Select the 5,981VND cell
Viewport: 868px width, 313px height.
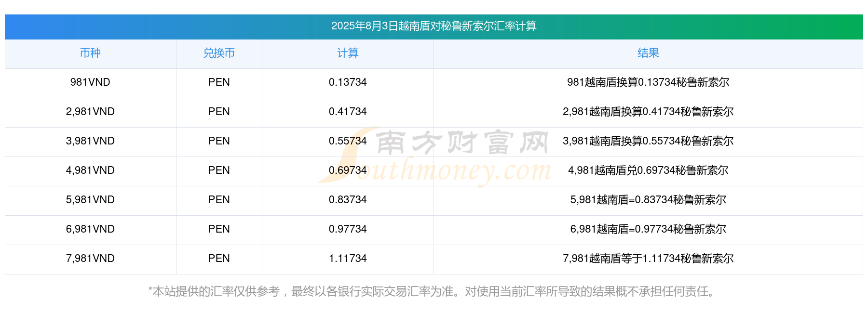[x=90, y=200]
